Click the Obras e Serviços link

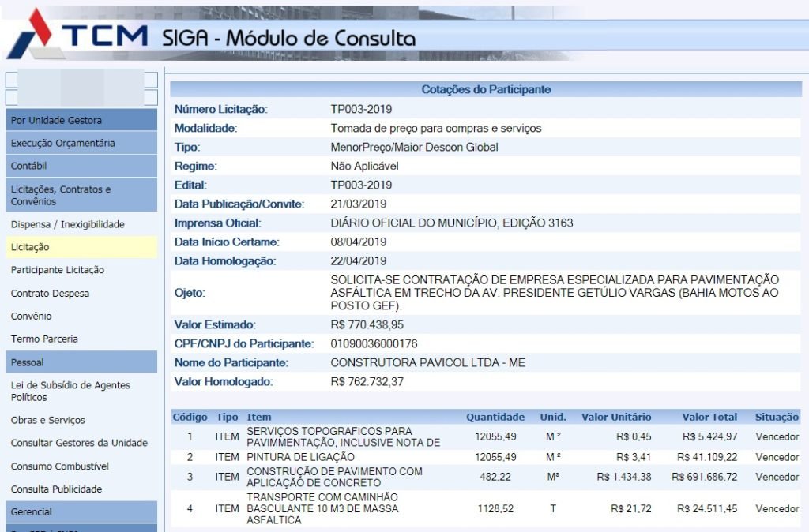[x=48, y=420]
